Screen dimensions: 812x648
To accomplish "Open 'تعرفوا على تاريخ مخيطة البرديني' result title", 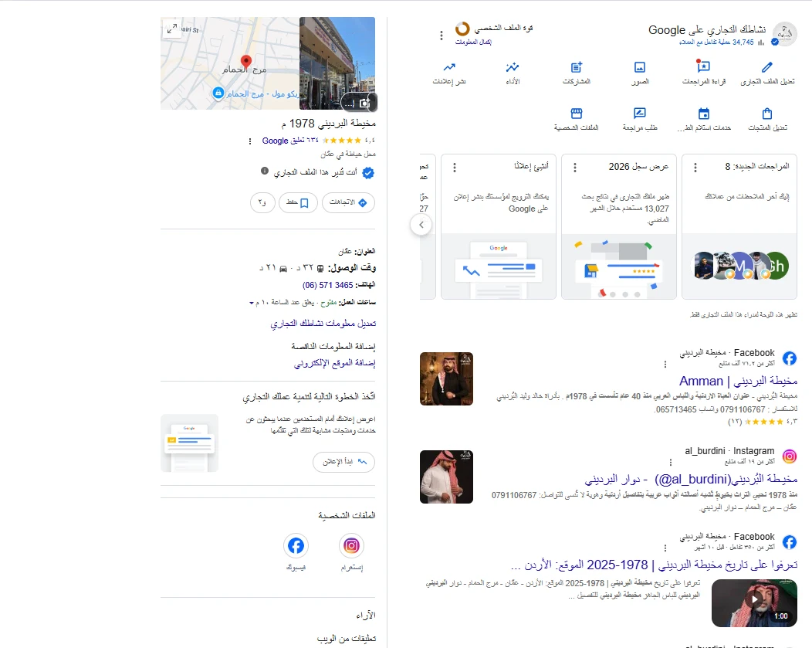I will click(654, 564).
